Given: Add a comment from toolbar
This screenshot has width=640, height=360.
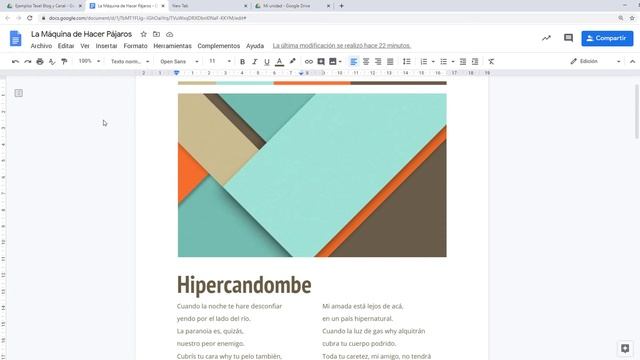Looking at the screenshot, I should (321, 62).
